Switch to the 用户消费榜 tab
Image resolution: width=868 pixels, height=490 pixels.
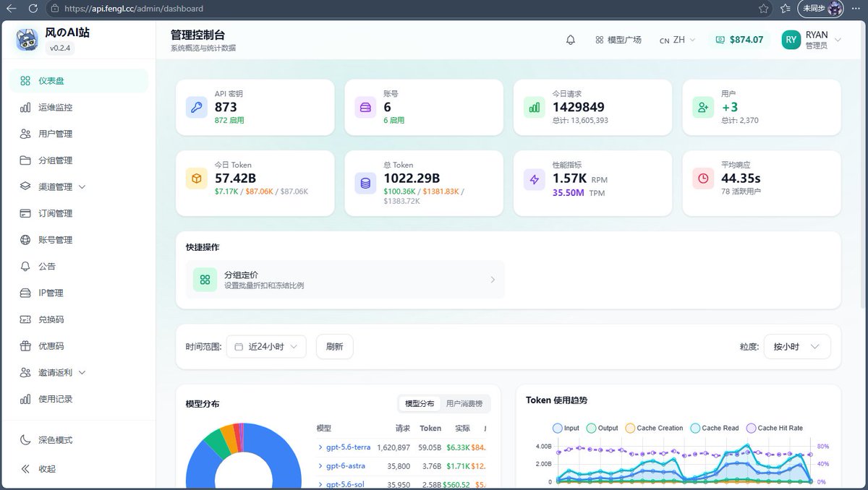464,403
